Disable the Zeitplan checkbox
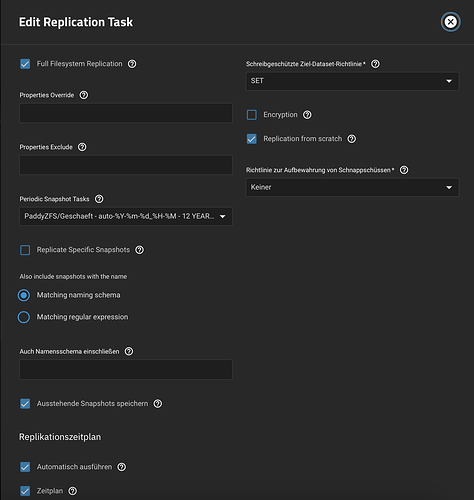The width and height of the screenshot is (474, 500). (25, 491)
